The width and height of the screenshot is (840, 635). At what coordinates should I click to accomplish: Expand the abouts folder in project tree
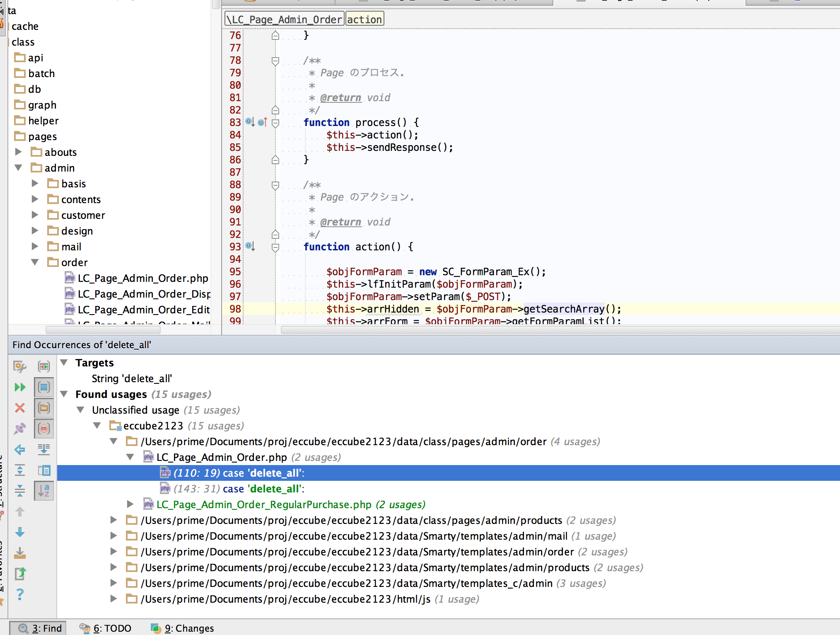18,152
